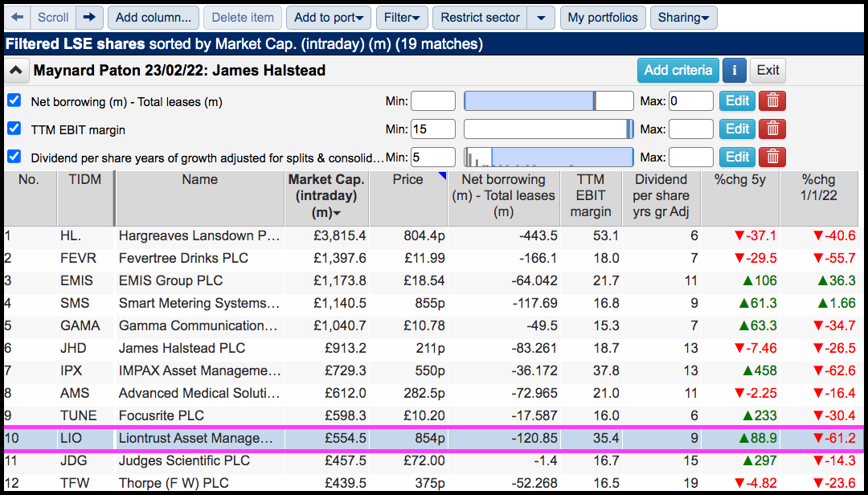Click the 458 five-year change cell
Screen dimensions: 868x495
coord(759,370)
